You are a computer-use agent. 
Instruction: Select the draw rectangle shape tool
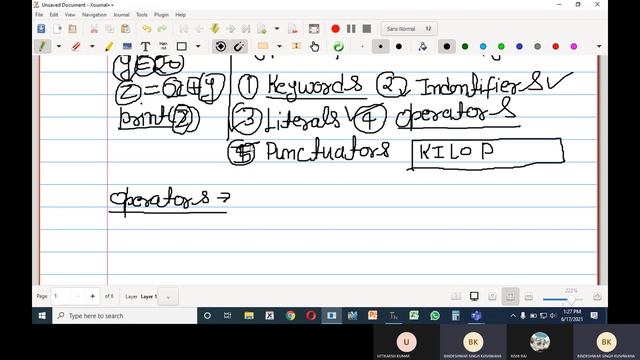pos(182,47)
